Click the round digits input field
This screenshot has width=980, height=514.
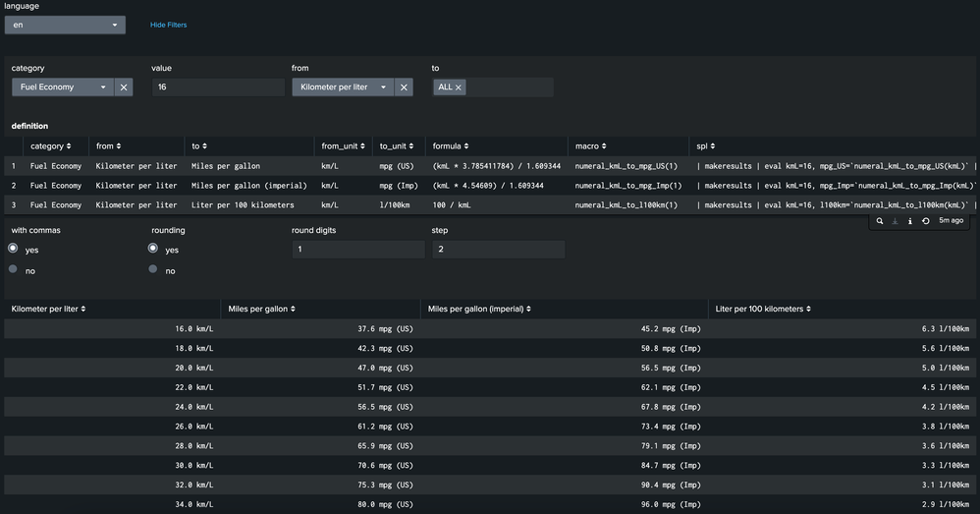point(358,249)
